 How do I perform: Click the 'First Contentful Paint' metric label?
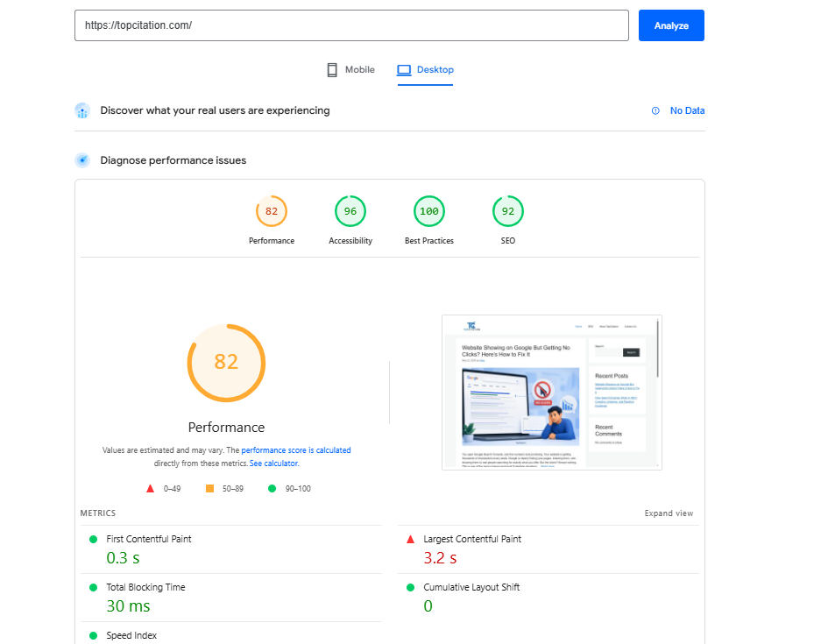tap(149, 539)
